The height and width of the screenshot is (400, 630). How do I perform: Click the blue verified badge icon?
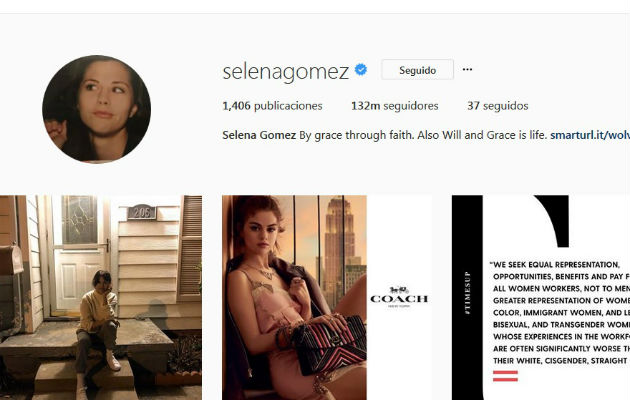(361, 69)
